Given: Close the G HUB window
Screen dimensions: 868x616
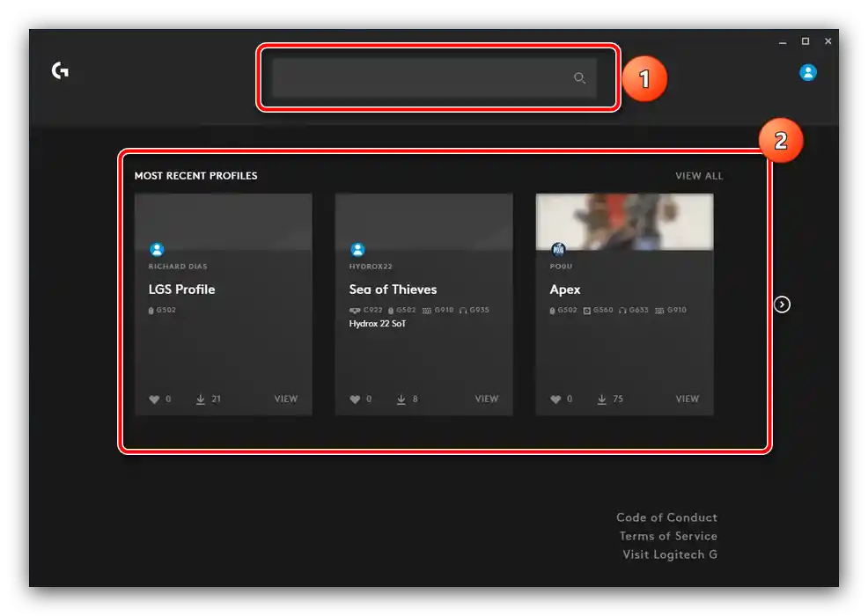Looking at the screenshot, I should (828, 41).
